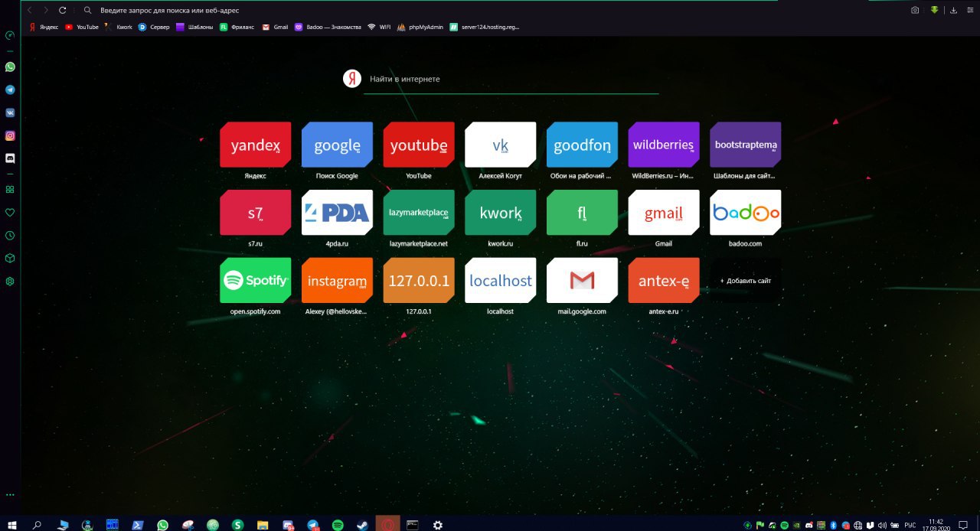Open WhatsApp from the Windows taskbar

162,525
